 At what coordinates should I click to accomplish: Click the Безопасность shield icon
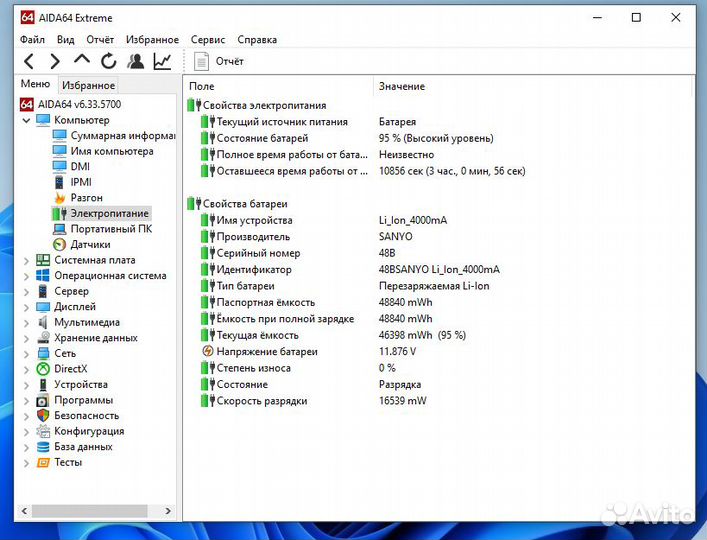[x=43, y=416]
